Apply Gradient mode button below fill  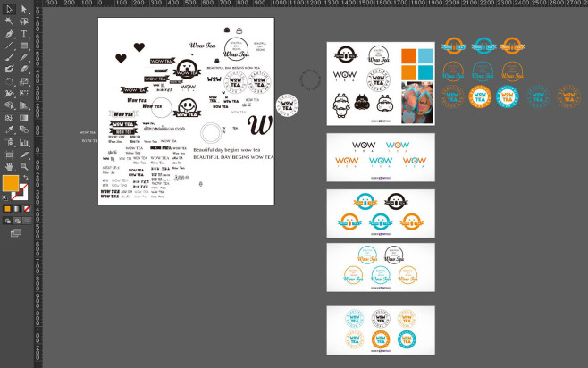click(17, 209)
